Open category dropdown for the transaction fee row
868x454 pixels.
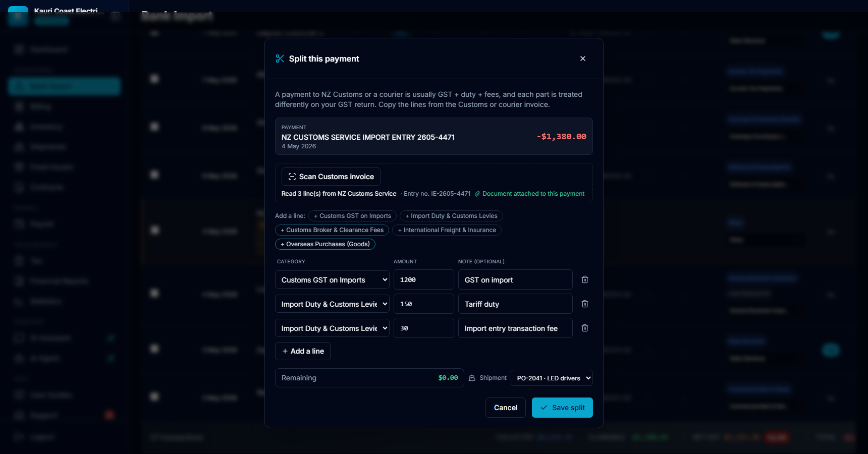332,328
